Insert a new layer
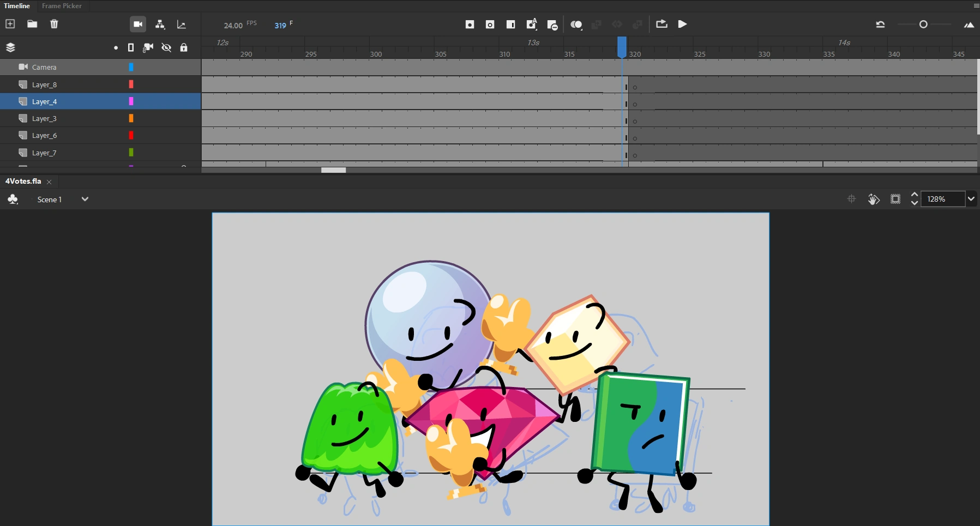This screenshot has width=980, height=526. pos(10,24)
